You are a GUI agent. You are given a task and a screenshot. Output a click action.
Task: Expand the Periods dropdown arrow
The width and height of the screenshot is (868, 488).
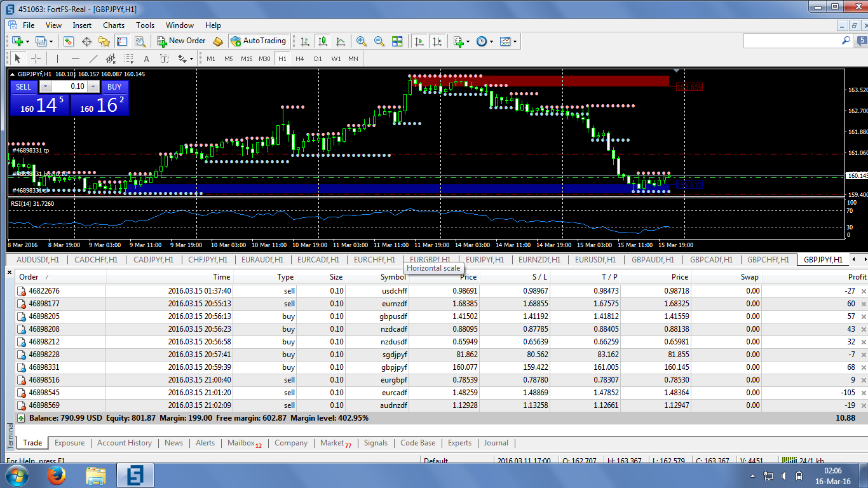coord(491,42)
